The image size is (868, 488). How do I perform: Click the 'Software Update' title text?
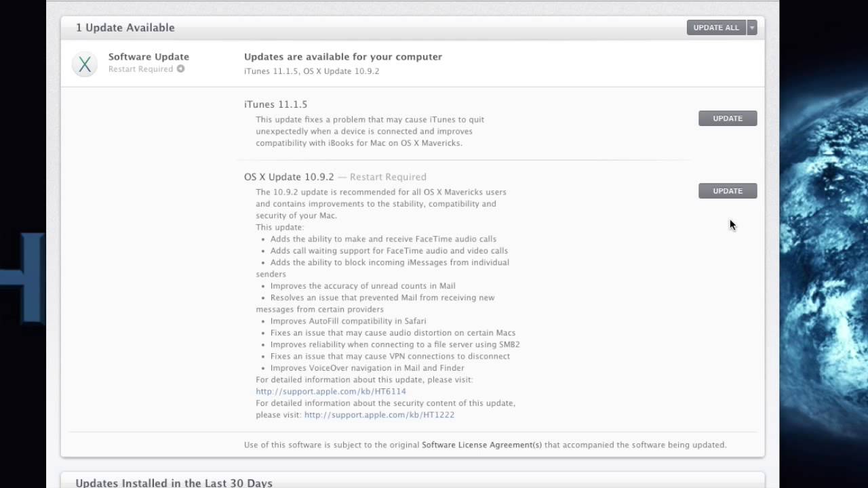(x=149, y=57)
